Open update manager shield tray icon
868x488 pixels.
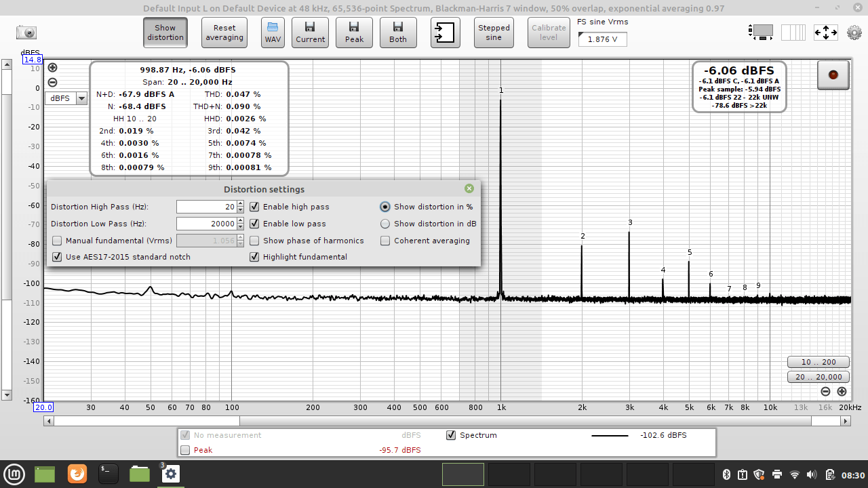coord(759,474)
